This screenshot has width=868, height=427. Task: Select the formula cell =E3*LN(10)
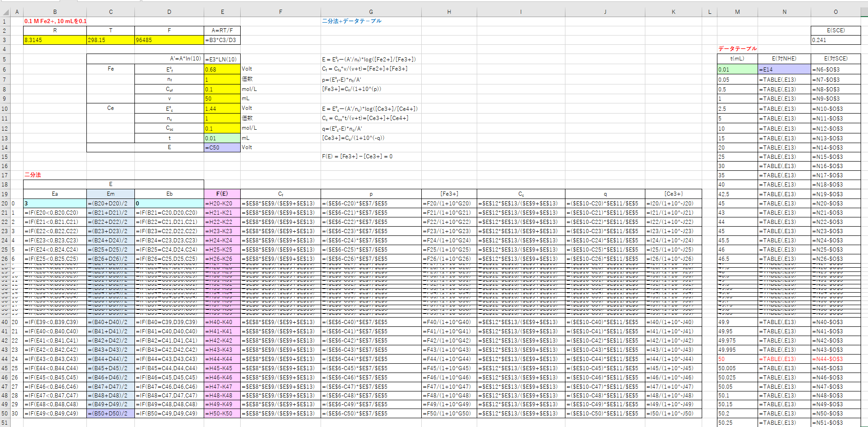222,59
